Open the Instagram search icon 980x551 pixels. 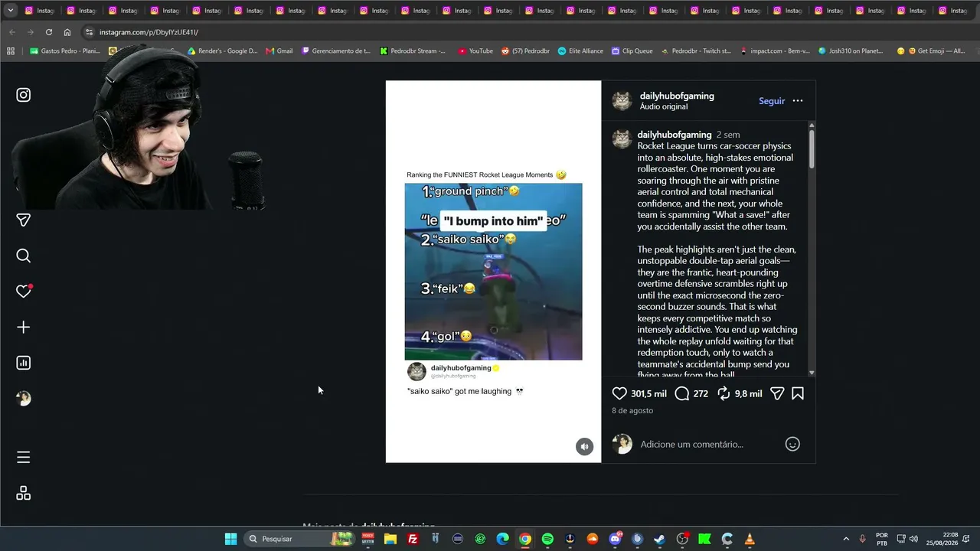click(x=24, y=256)
